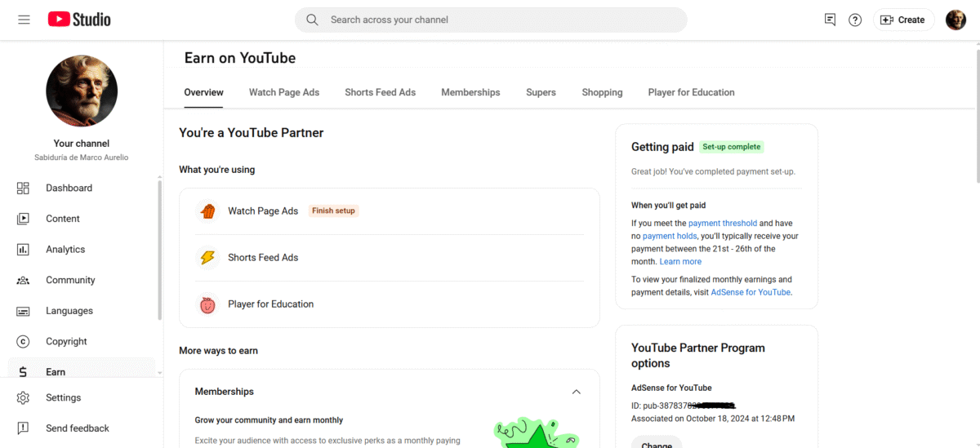Open the payment holds link
The image size is (980, 448).
pos(670,236)
